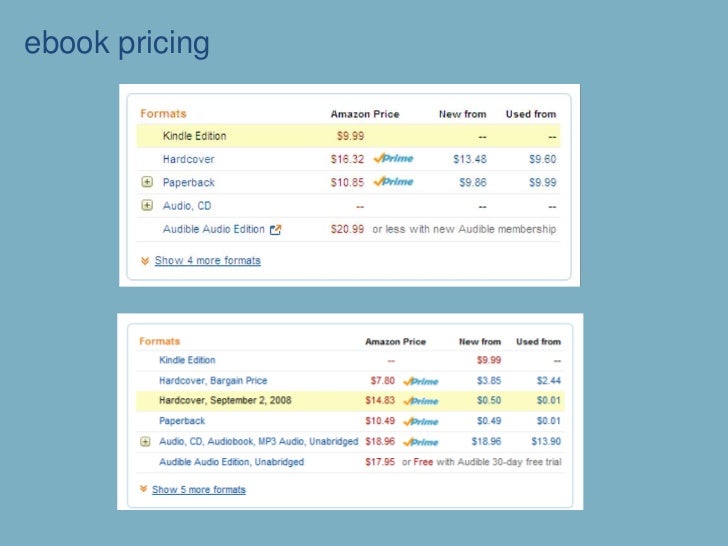Click Prime logo in $10.49 Paperback row
This screenshot has height=546, width=728.
[421, 422]
